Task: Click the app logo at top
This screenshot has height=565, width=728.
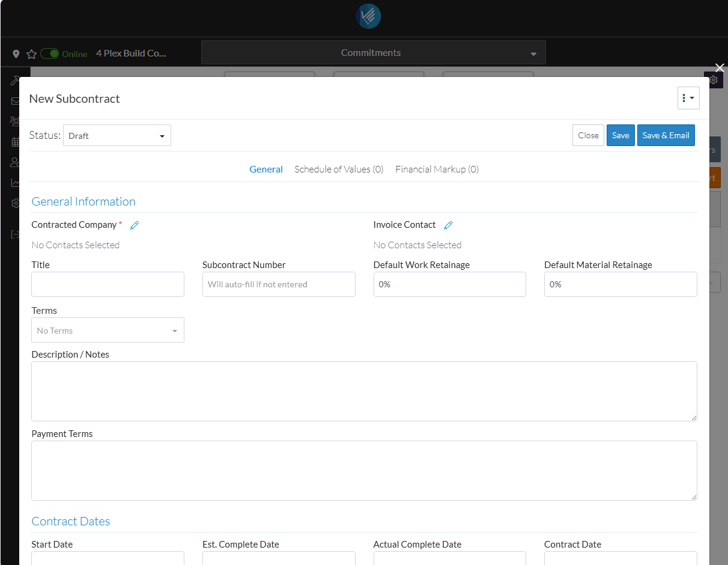Action: click(x=368, y=17)
